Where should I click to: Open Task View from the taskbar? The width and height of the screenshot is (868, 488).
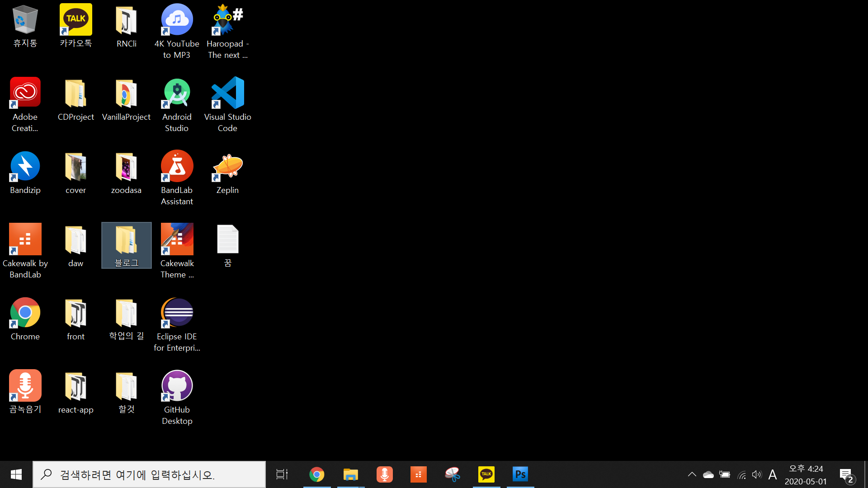pos(282,474)
